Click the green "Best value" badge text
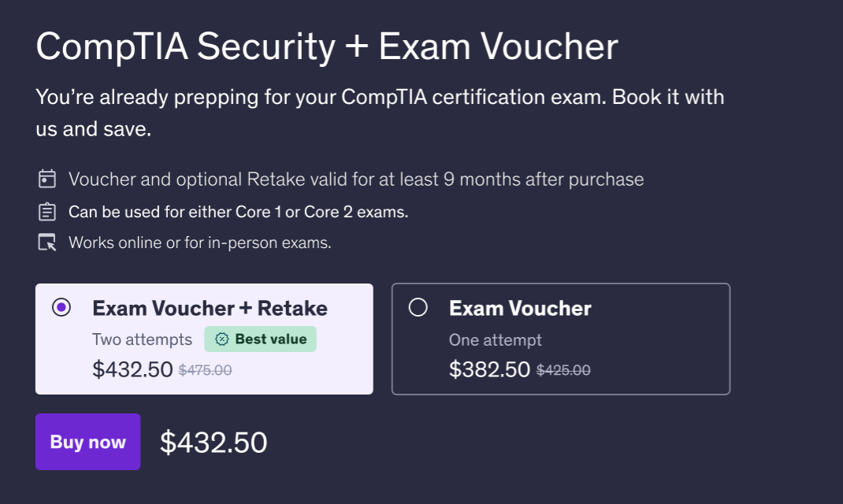 270,339
